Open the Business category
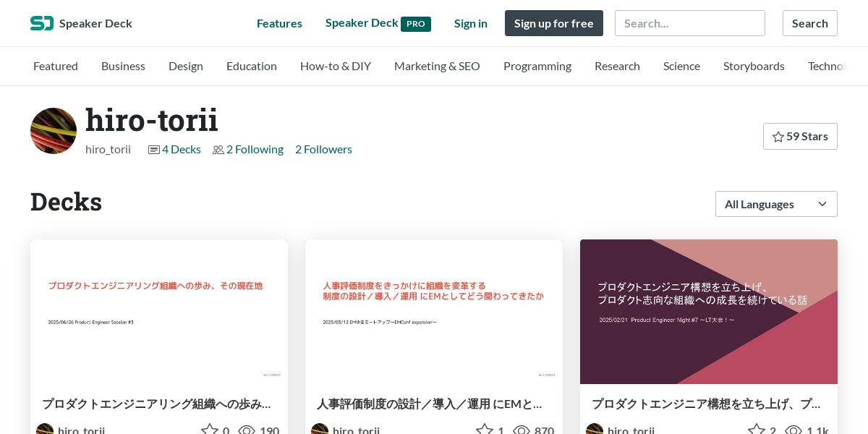Screen dimensions: 868x434 click(x=123, y=66)
